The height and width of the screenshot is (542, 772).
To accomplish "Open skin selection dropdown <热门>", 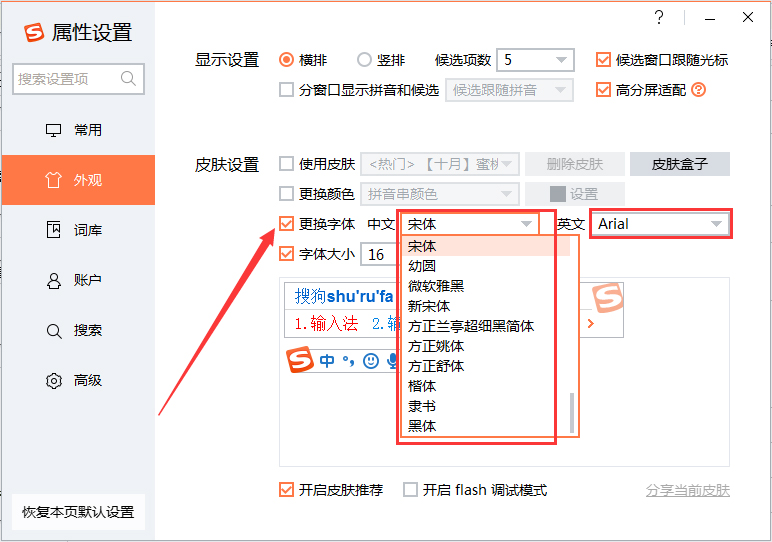I will (x=440, y=164).
